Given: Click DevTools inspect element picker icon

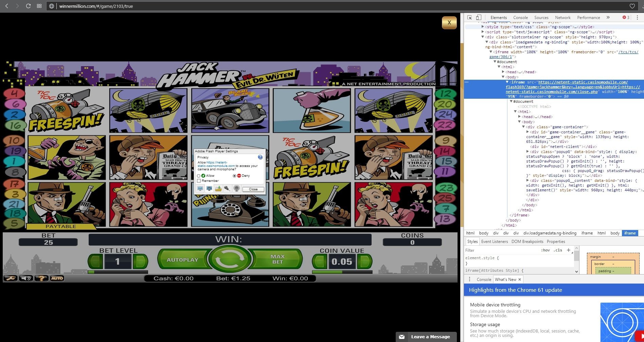Looking at the screenshot, I should [x=469, y=17].
